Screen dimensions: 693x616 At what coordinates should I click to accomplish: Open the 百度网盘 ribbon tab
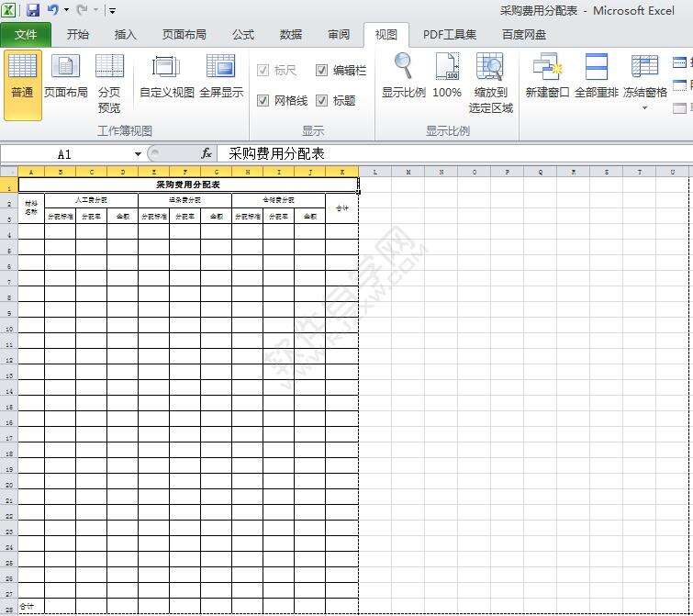click(x=524, y=35)
